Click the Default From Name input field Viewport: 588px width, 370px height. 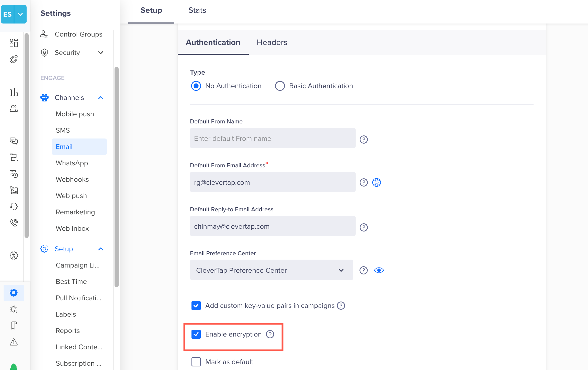click(x=273, y=138)
